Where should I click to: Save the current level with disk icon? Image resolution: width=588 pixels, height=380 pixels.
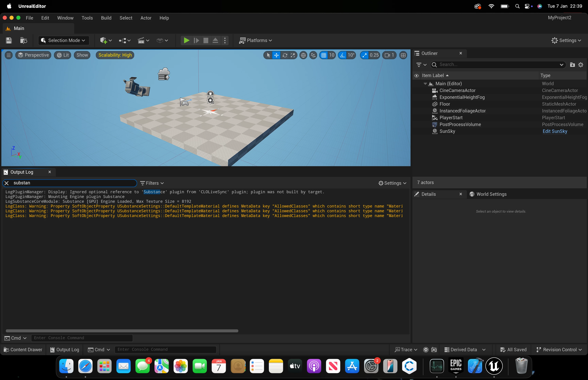click(9, 40)
